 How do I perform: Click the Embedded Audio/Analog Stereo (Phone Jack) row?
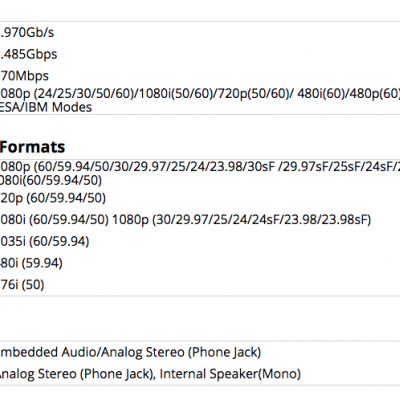coord(130,352)
